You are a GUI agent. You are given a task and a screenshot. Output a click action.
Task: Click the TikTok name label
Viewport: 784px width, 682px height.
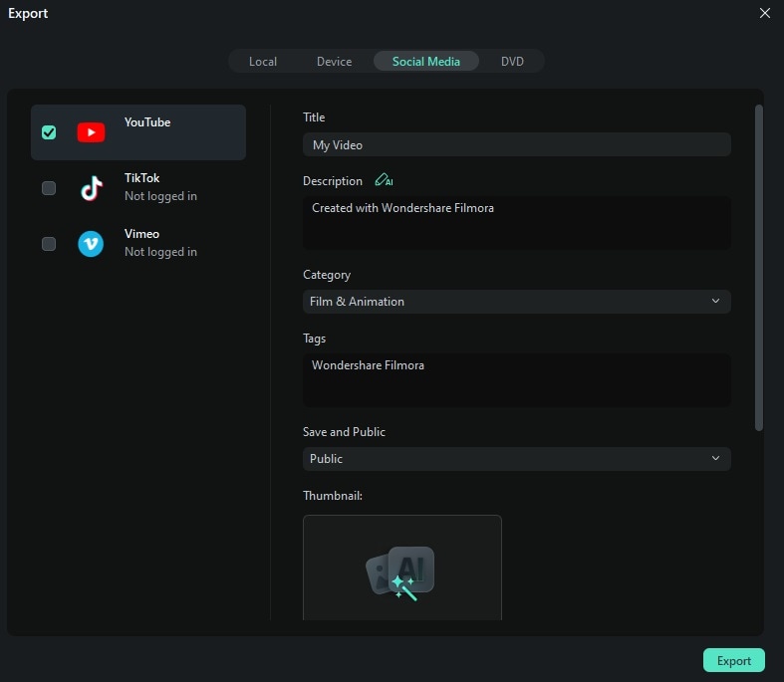(142, 178)
